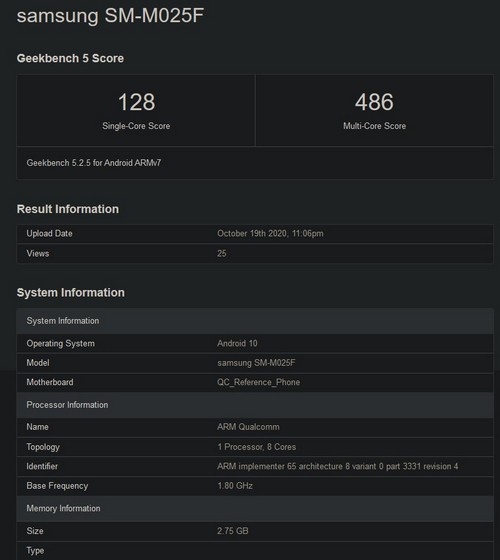This screenshot has width=500, height=560.
Task: Select the 486 multi-core score value
Action: 374,102
